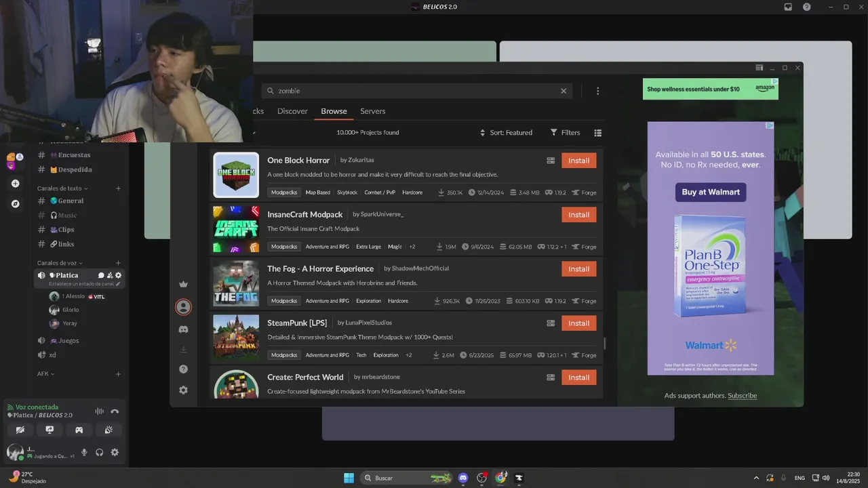This screenshot has width=868, height=488.
Task: Toggle microphone mute in Discord
Action: coord(84,453)
